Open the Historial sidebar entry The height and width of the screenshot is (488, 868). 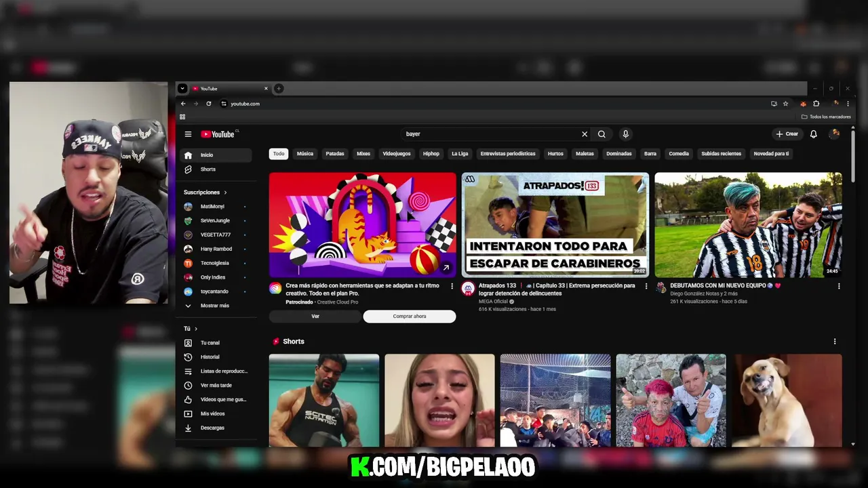(x=214, y=357)
